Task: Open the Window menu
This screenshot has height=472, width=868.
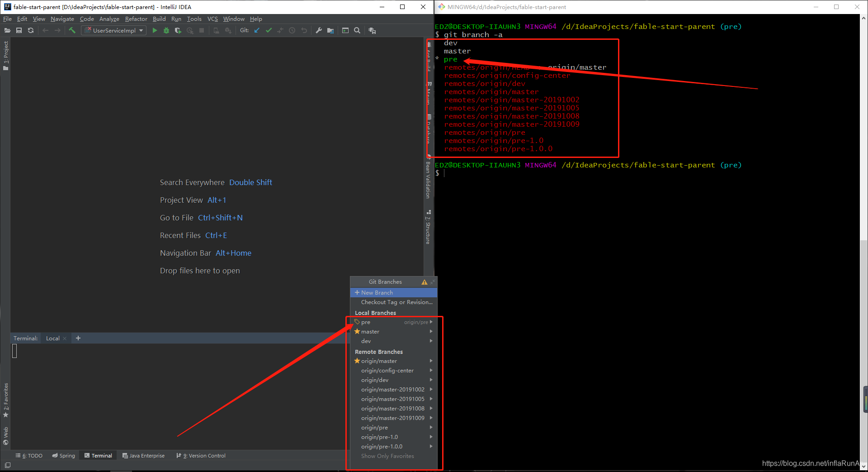Action: click(x=234, y=19)
